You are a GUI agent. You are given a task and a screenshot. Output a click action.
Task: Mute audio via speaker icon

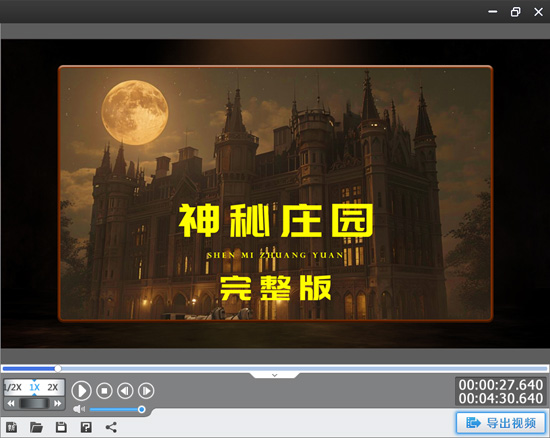pos(79,409)
